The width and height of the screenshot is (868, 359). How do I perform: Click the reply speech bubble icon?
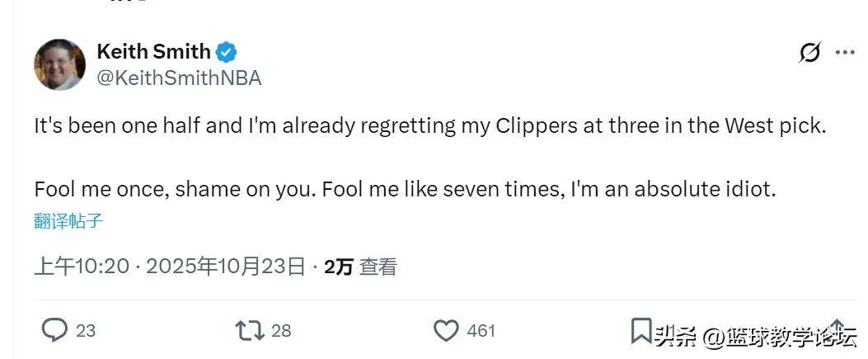(54, 331)
